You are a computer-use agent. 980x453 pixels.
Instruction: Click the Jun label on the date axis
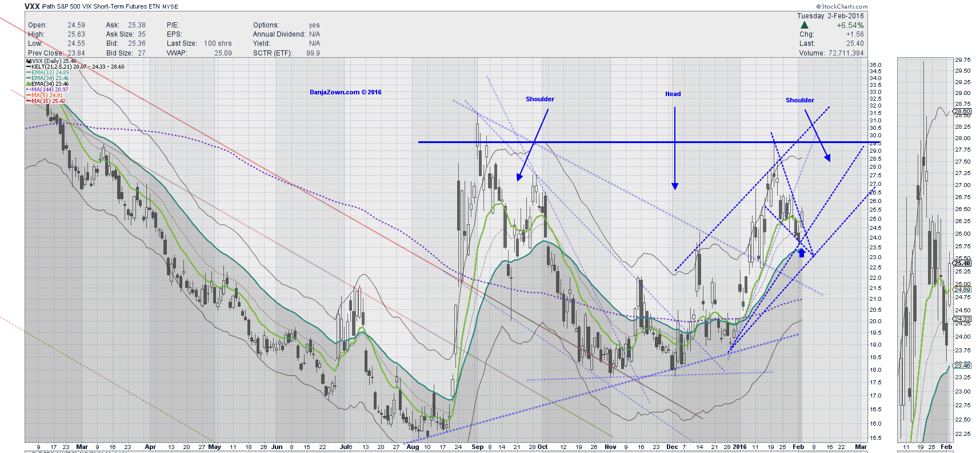click(277, 447)
